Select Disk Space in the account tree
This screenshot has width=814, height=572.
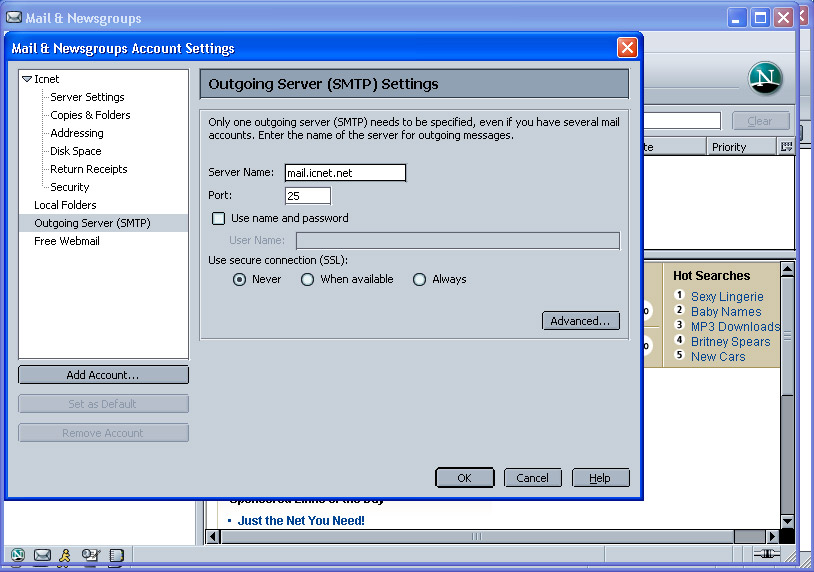tap(76, 151)
